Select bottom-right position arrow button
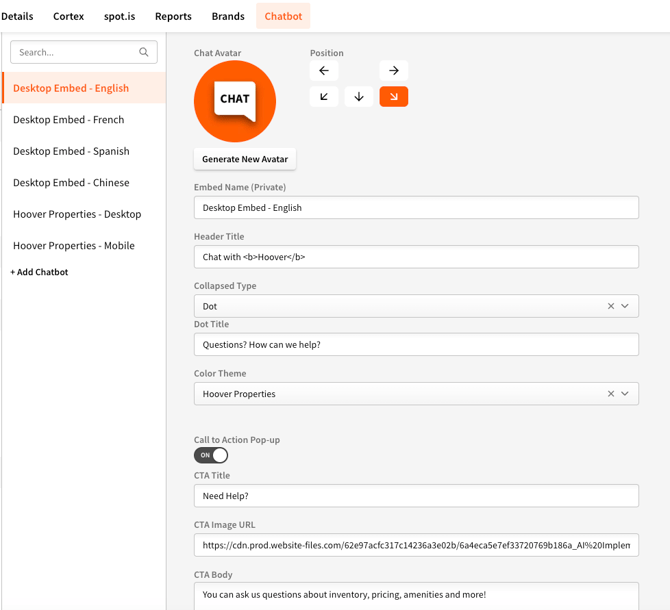 point(394,97)
